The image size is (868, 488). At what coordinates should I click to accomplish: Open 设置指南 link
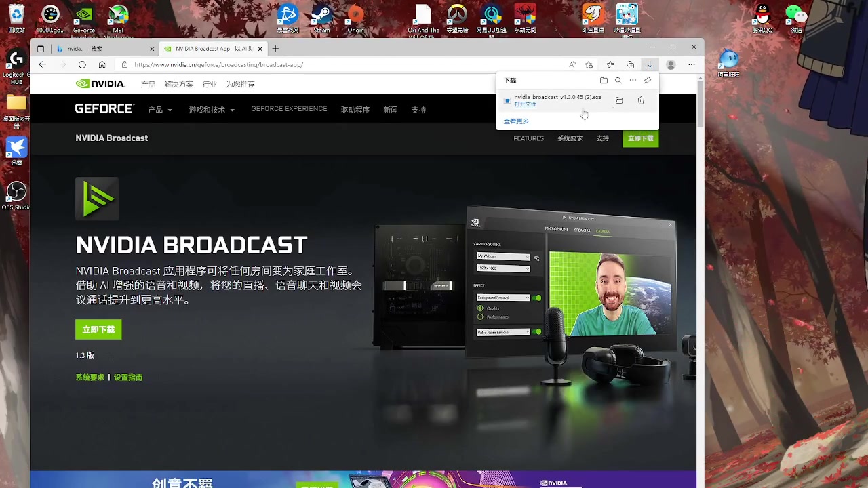tap(128, 378)
